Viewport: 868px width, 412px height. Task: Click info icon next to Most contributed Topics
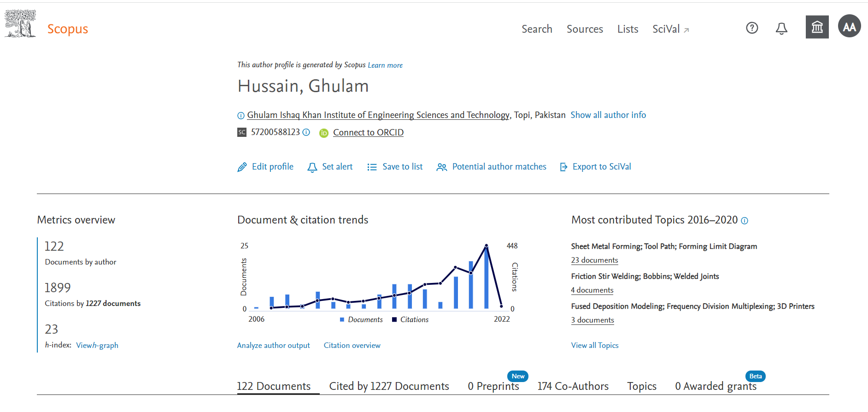[745, 221]
